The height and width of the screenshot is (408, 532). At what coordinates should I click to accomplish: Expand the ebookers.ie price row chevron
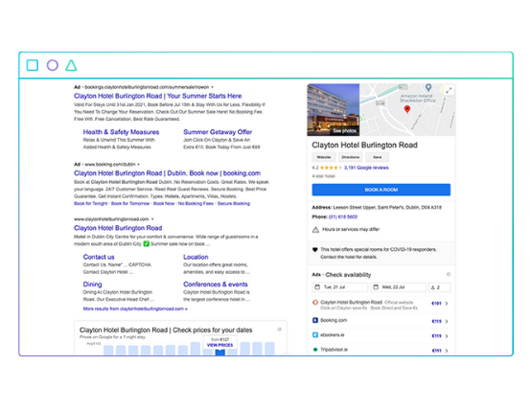pyautogui.click(x=447, y=336)
